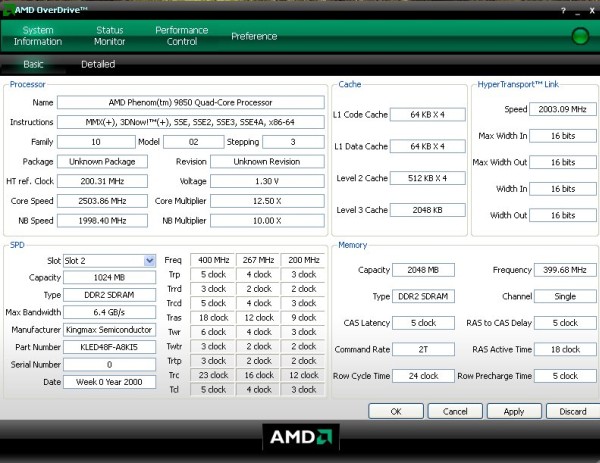
Task: Click the Trc 23 clock cell
Action: coord(213,375)
